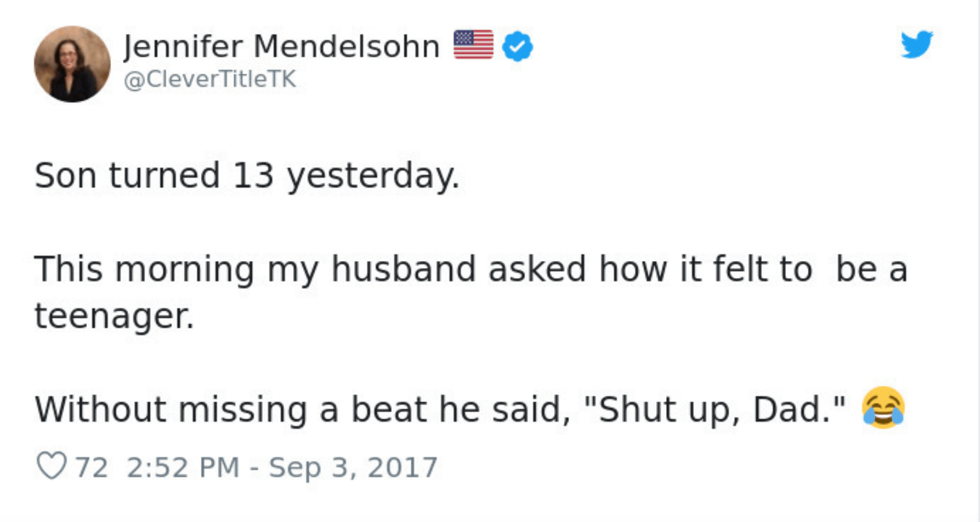Click the laughing-crying emoji in the tweet
The image size is (980, 522).
point(884,408)
